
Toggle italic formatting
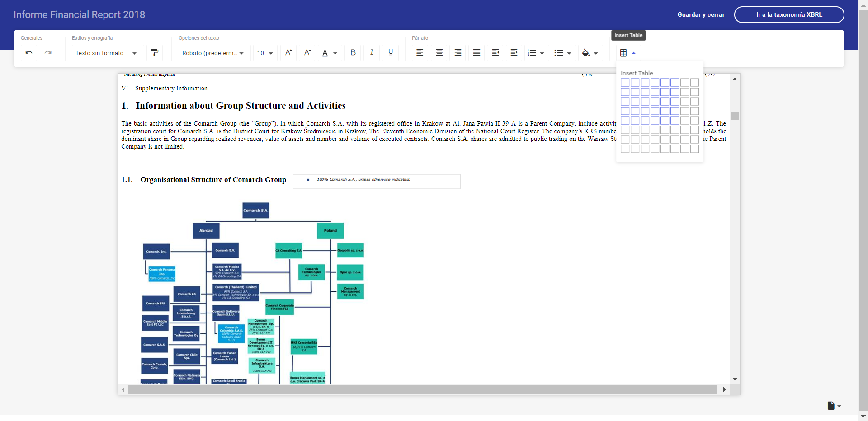pos(372,53)
